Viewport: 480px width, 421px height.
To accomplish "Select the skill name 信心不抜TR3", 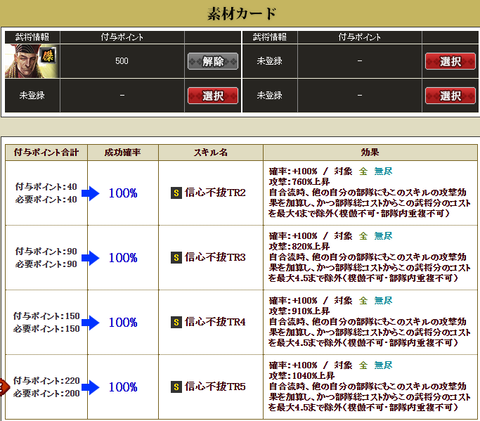I will coord(215,257).
